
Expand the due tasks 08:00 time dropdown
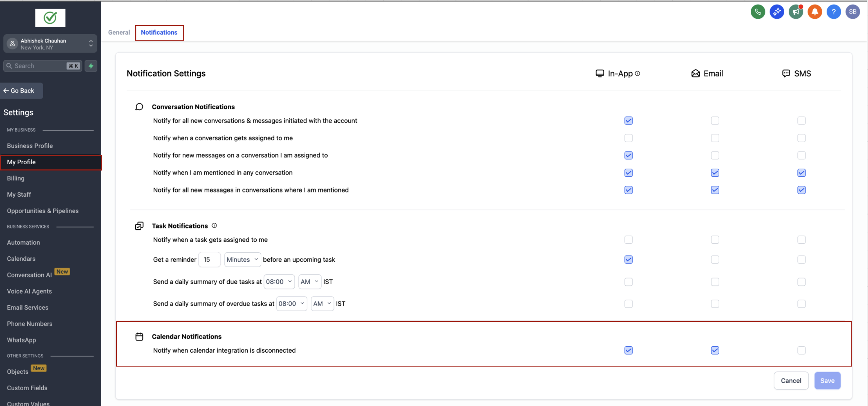279,282
